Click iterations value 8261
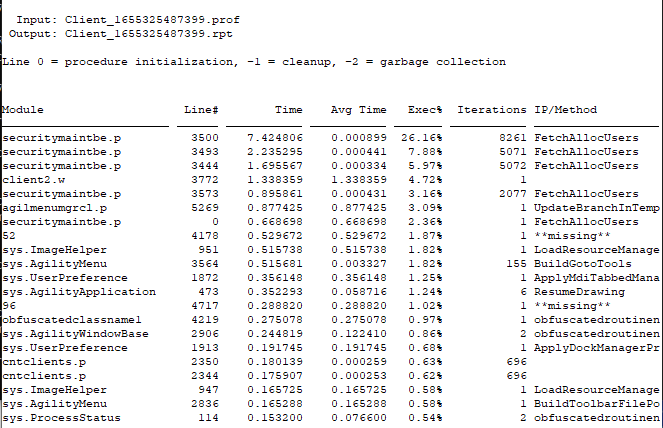Viewport: 663px width, 428px height. [x=512, y=138]
